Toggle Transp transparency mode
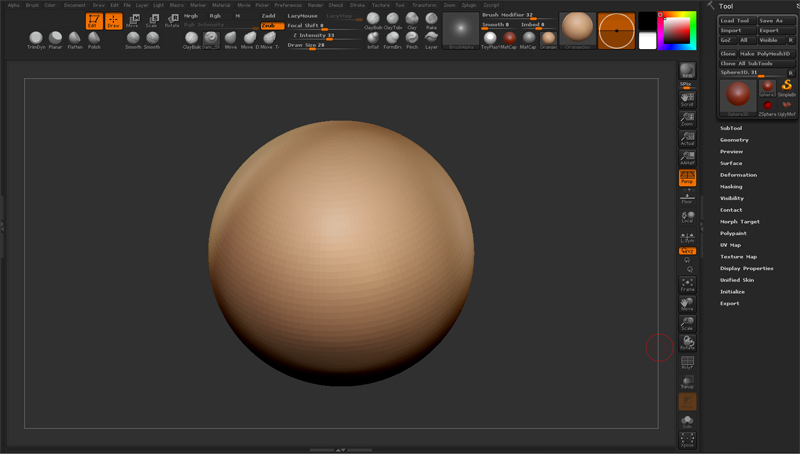800x454 pixels. (x=687, y=382)
